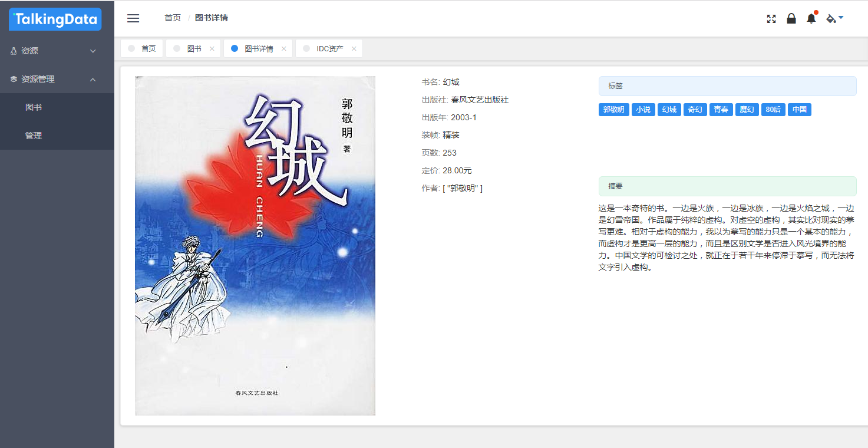Click the icon beside 资源 in the sidebar
The height and width of the screenshot is (448, 868).
[14, 51]
